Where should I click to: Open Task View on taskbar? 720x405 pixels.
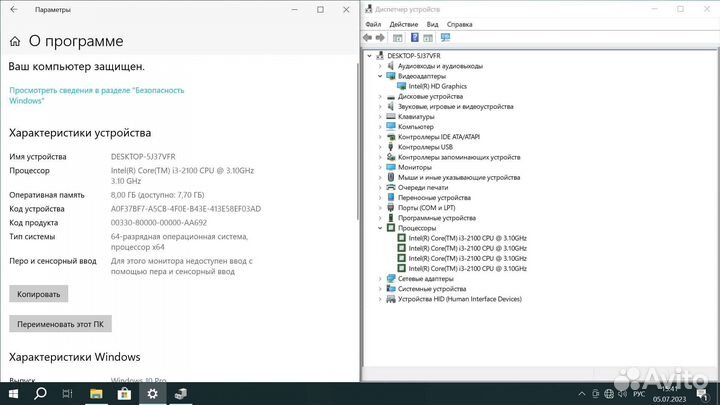68,394
